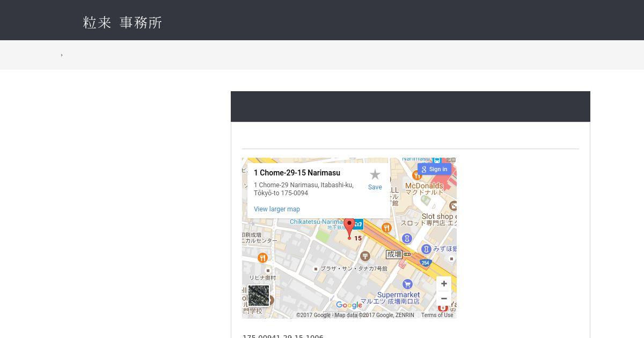Click the post office marker icon
This screenshot has height=338, width=644.
tap(365, 256)
